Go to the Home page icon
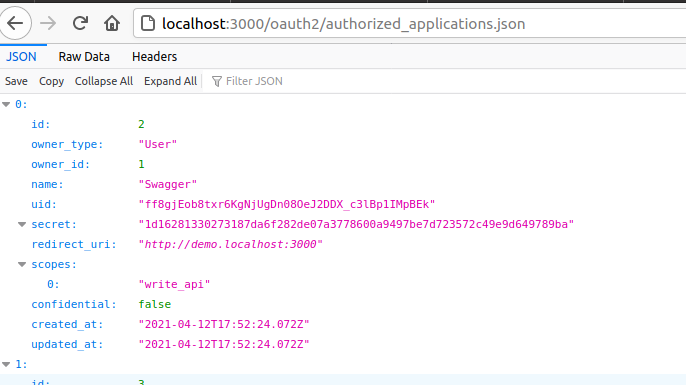Image resolution: width=686 pixels, height=385 pixels. pos(112,23)
